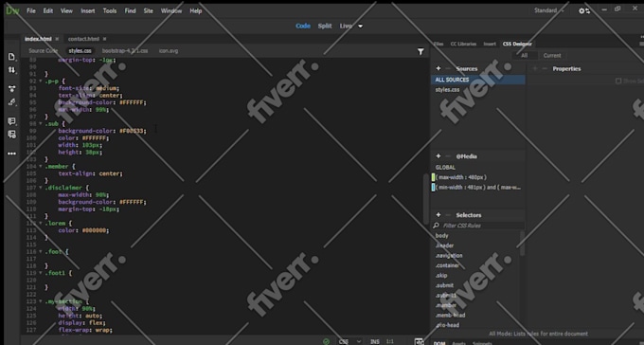Close the contact.html document tab
644x345 pixels.
[104, 39]
